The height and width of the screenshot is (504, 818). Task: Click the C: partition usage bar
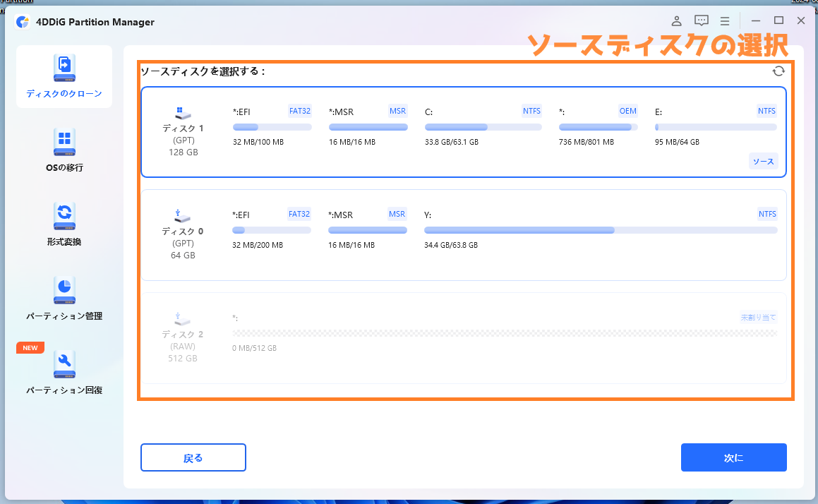[x=483, y=127]
